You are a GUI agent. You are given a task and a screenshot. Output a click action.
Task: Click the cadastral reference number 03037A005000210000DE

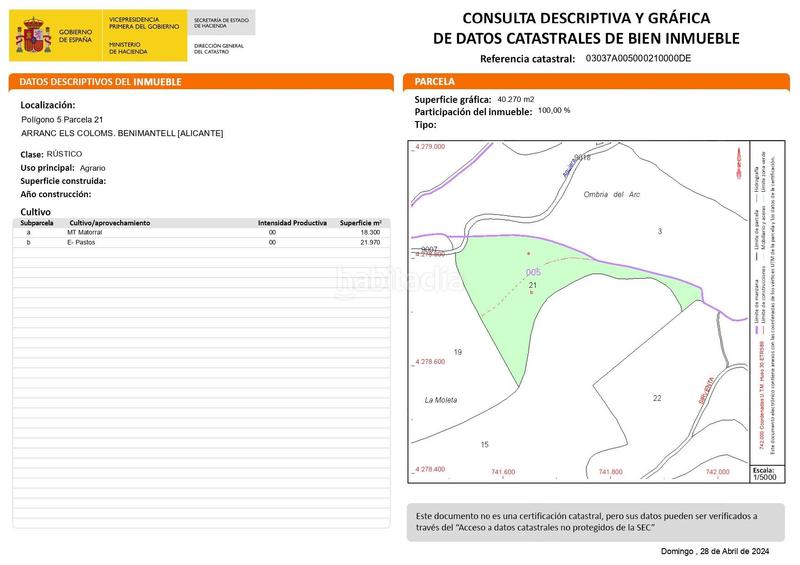[637, 59]
